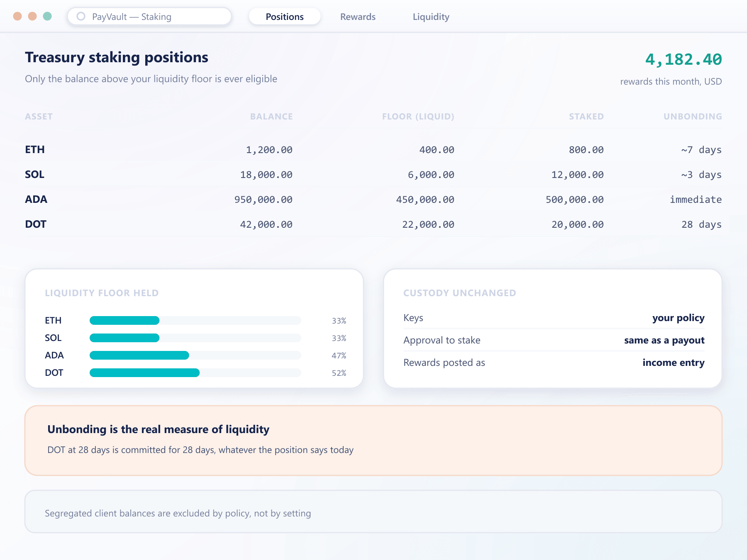This screenshot has height=560, width=747.
Task: Click the SOL liquidity floor progress bar
Action: click(x=195, y=338)
